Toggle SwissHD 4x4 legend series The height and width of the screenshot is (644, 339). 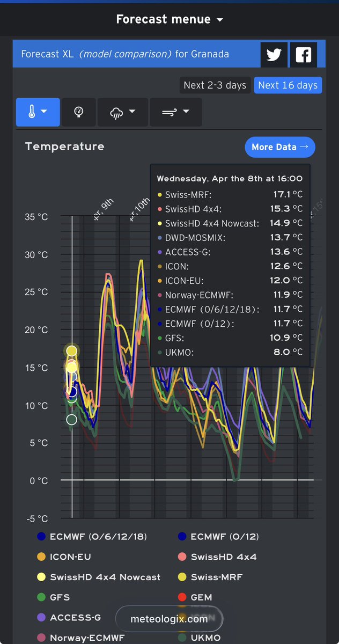(217, 557)
